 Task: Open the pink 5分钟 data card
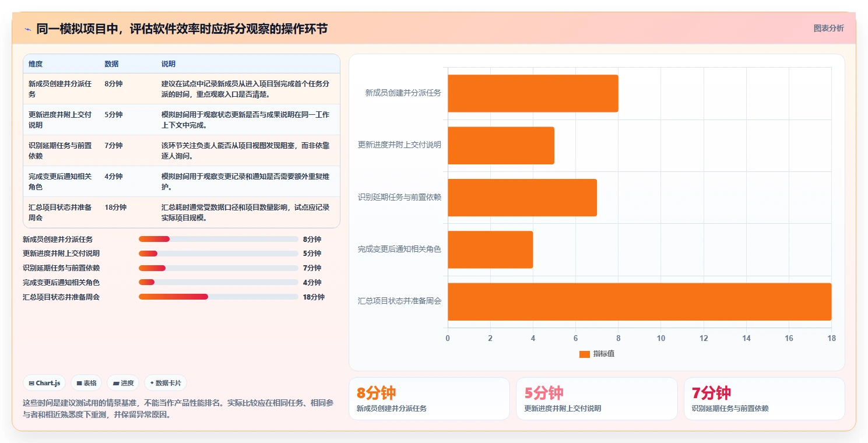[x=597, y=399]
